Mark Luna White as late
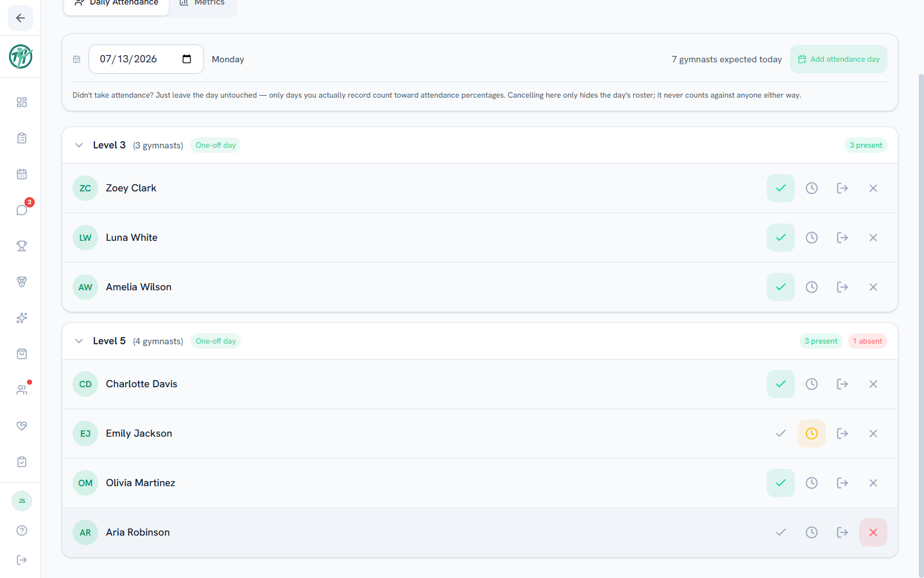 point(812,238)
